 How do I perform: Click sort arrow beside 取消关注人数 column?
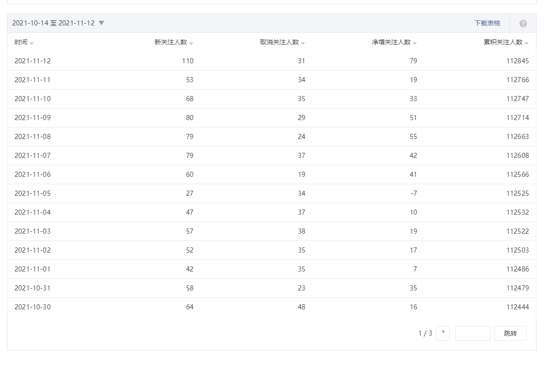pos(303,43)
